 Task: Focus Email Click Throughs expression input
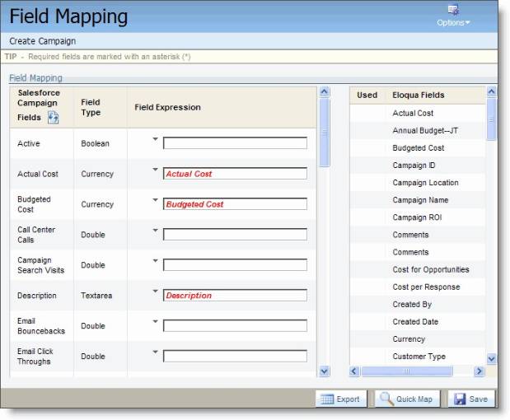pos(235,356)
